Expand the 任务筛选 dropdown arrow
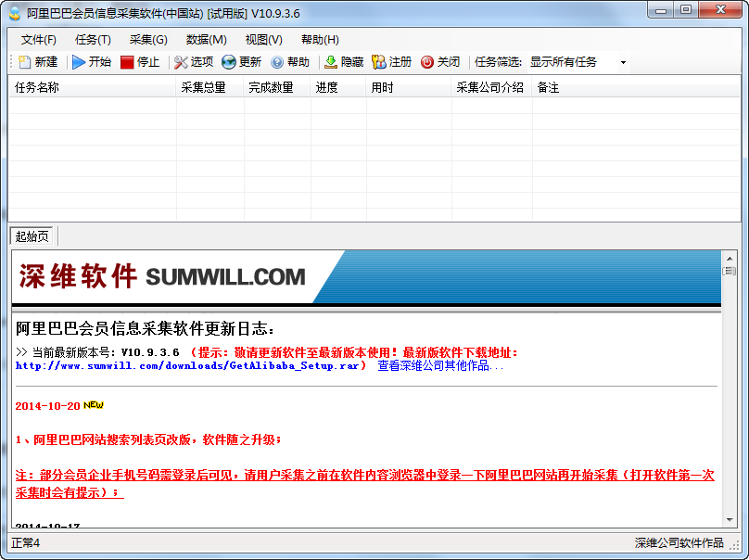749x560 pixels. coord(623,63)
